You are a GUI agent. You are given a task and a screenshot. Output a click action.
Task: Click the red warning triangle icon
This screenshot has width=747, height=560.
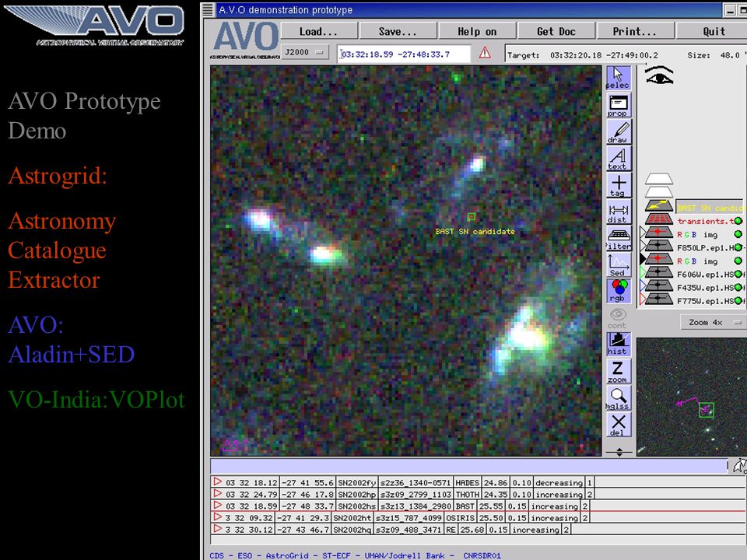click(x=485, y=52)
